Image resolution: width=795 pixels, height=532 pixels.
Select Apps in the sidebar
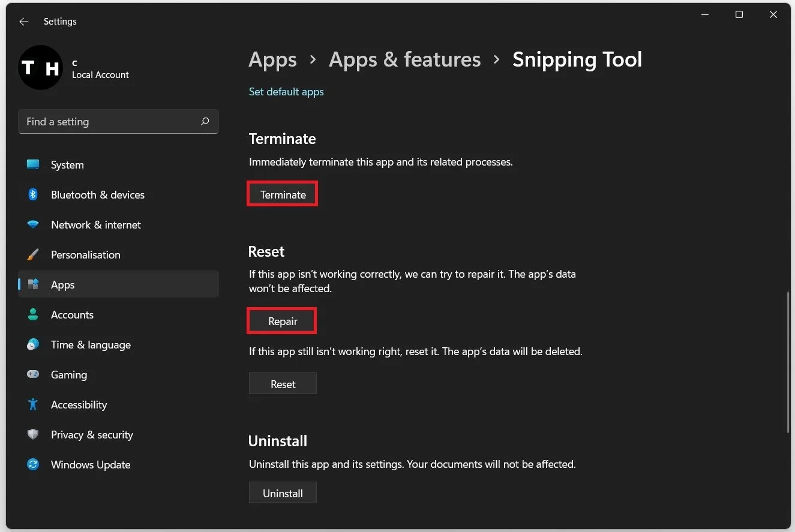click(x=62, y=284)
